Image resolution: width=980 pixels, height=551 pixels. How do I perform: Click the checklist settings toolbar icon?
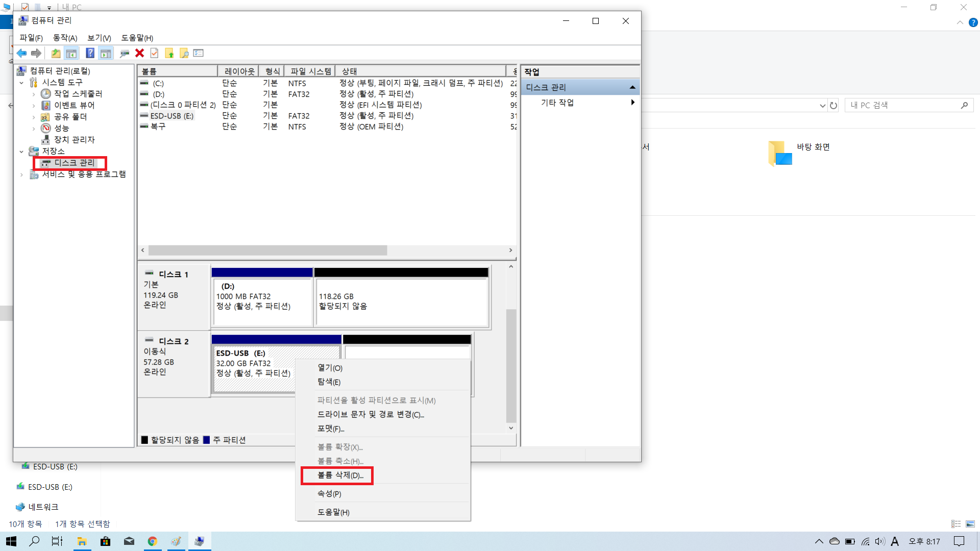[199, 53]
